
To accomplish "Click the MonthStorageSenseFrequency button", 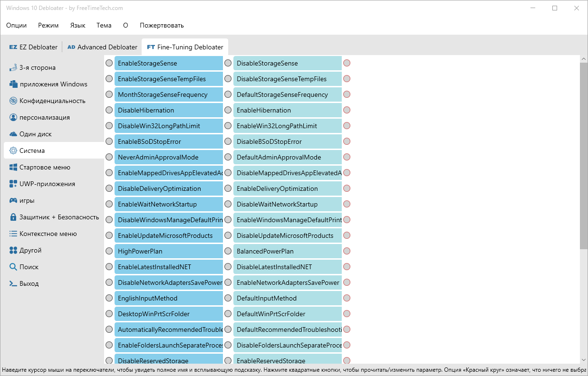I will [169, 94].
